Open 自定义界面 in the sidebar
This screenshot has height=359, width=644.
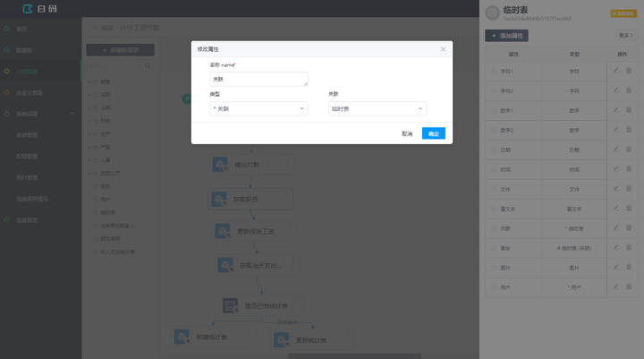pyautogui.click(x=30, y=93)
